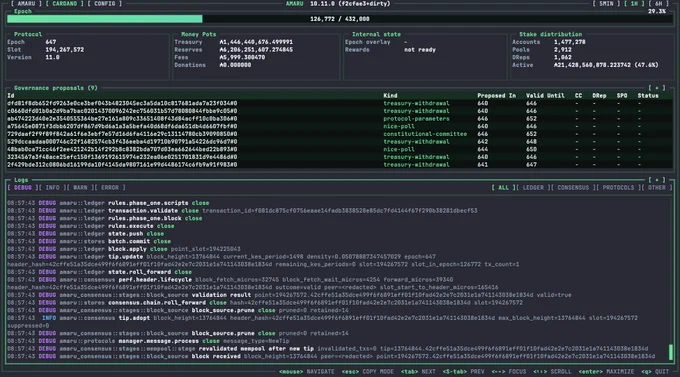Screen dimensions: 680x377
Task: Open the CARDANO tab
Action: tap(65, 3)
